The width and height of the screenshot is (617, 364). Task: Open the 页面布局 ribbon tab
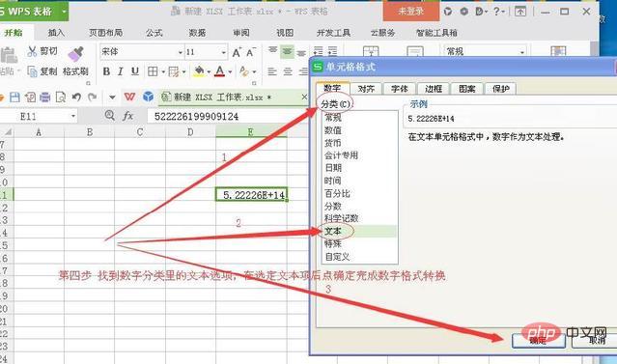(x=105, y=33)
